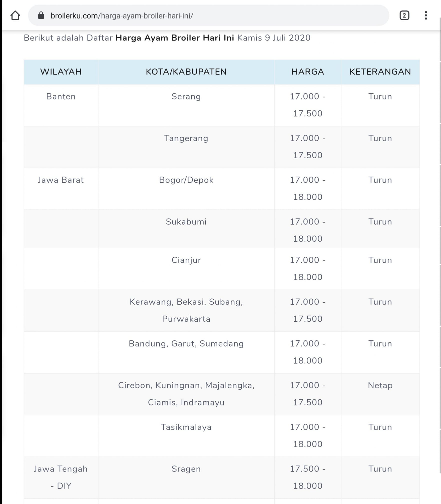Tap the browser home icon
Viewport: 441px width, 504px height.
[15, 16]
